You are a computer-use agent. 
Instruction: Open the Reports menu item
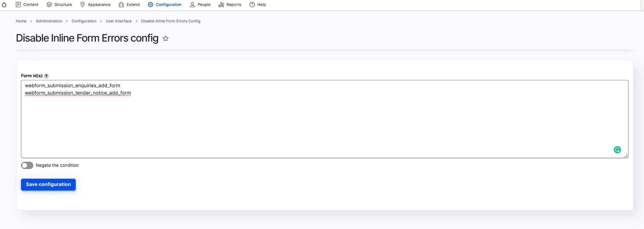pos(234,5)
